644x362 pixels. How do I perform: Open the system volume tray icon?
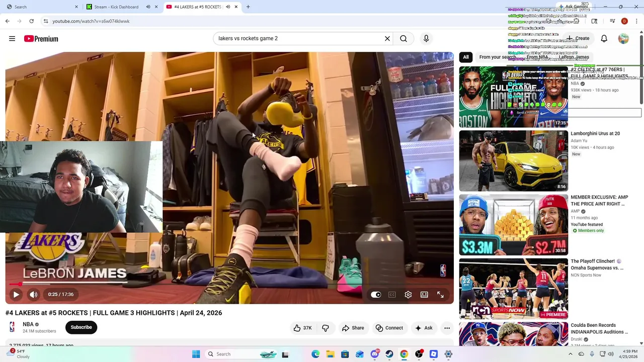(611, 354)
